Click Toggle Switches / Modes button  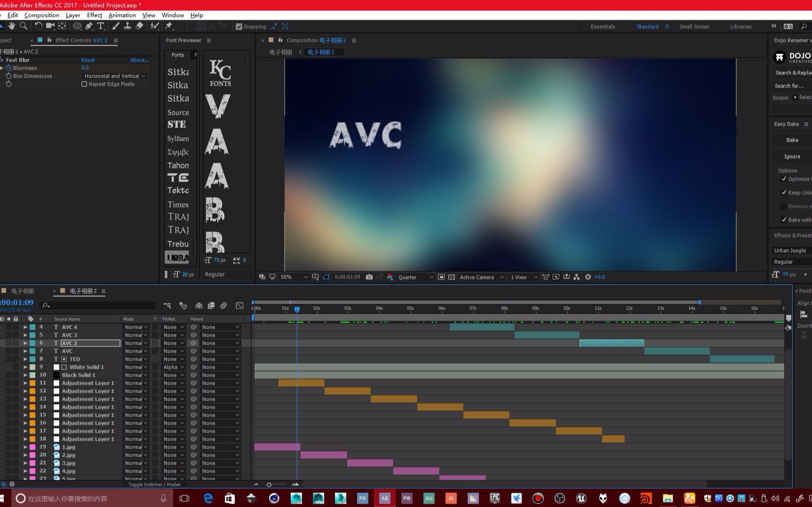click(154, 484)
